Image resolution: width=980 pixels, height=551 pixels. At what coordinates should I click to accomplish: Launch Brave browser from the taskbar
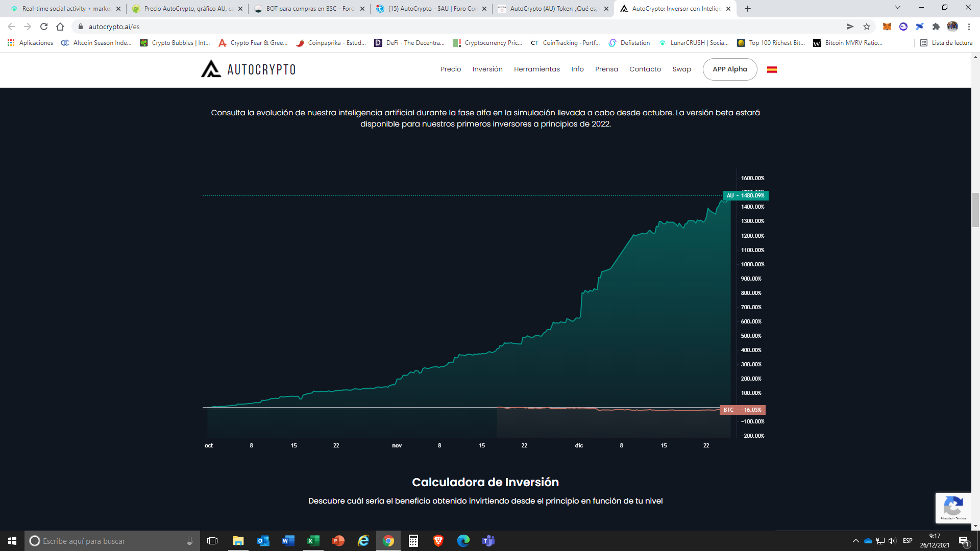tap(438, 541)
